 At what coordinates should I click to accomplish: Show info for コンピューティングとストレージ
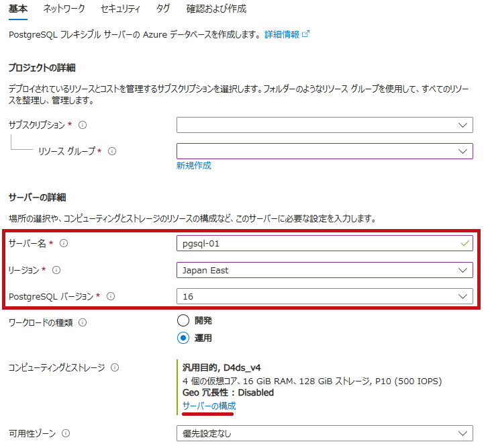pyautogui.click(x=115, y=367)
